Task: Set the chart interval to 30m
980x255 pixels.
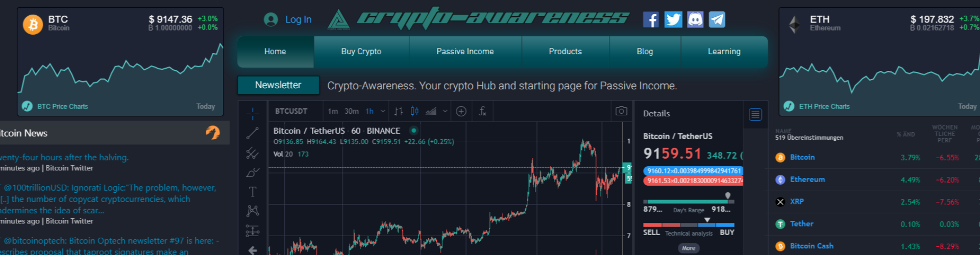Action: (x=351, y=111)
